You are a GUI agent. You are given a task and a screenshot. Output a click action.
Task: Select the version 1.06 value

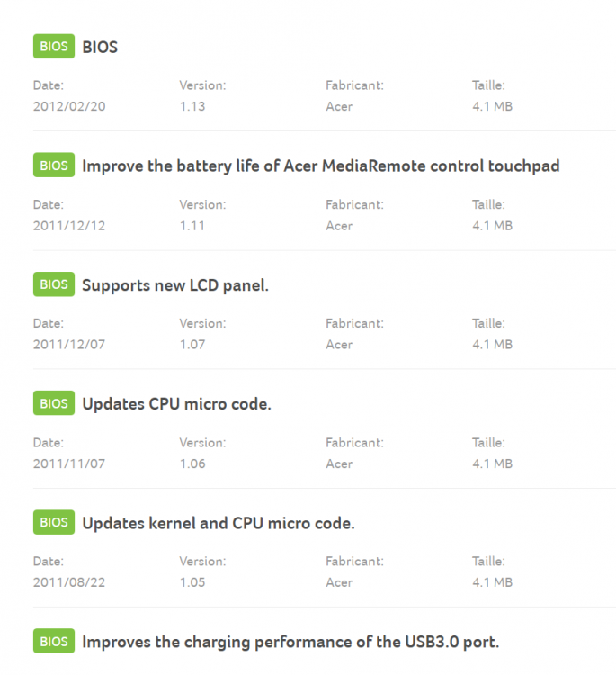click(x=192, y=463)
